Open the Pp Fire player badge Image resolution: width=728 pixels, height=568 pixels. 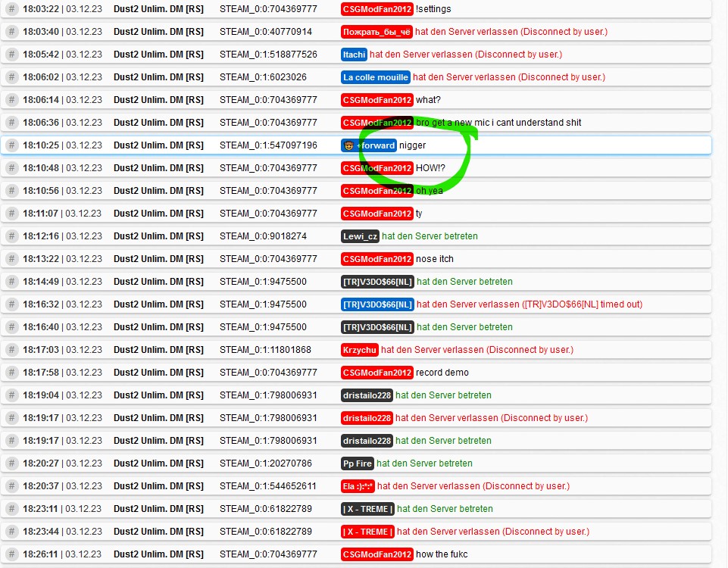click(357, 463)
